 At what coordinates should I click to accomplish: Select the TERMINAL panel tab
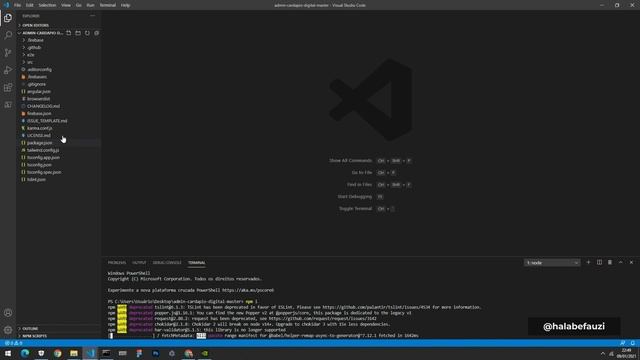click(x=197, y=263)
